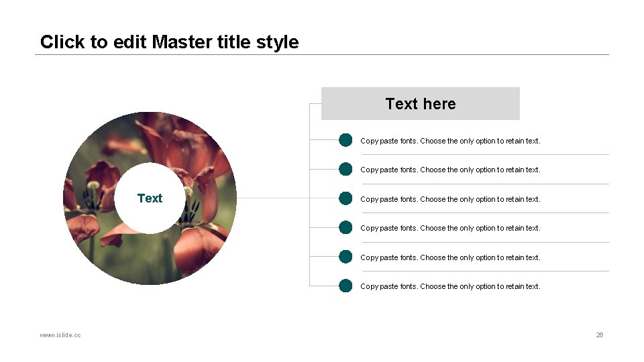Click the sixth teal bullet circle

pyautogui.click(x=345, y=286)
